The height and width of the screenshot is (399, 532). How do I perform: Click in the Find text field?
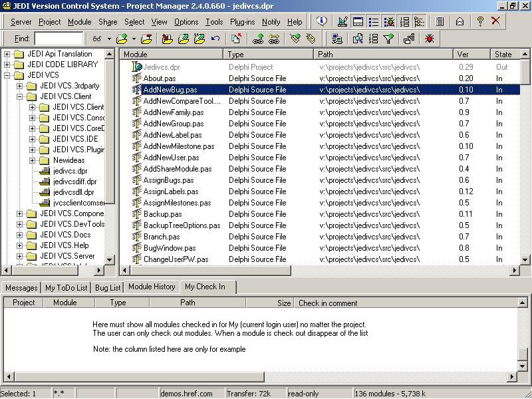tap(58, 39)
